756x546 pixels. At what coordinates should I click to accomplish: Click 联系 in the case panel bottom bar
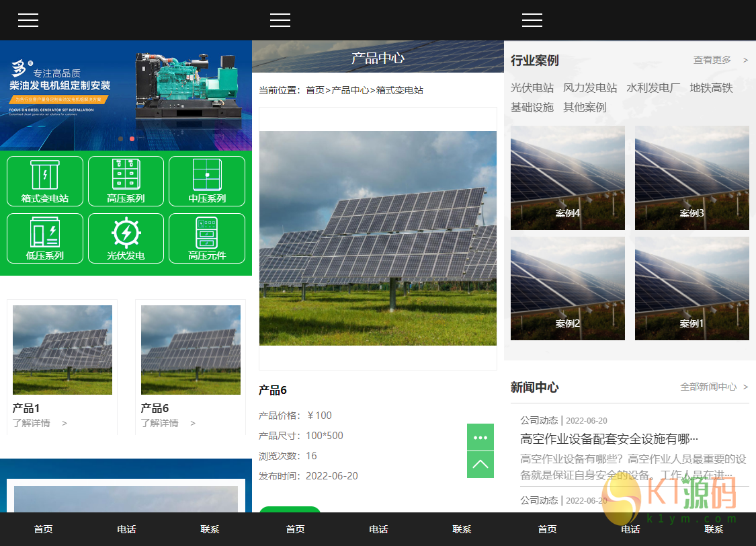[x=714, y=529]
